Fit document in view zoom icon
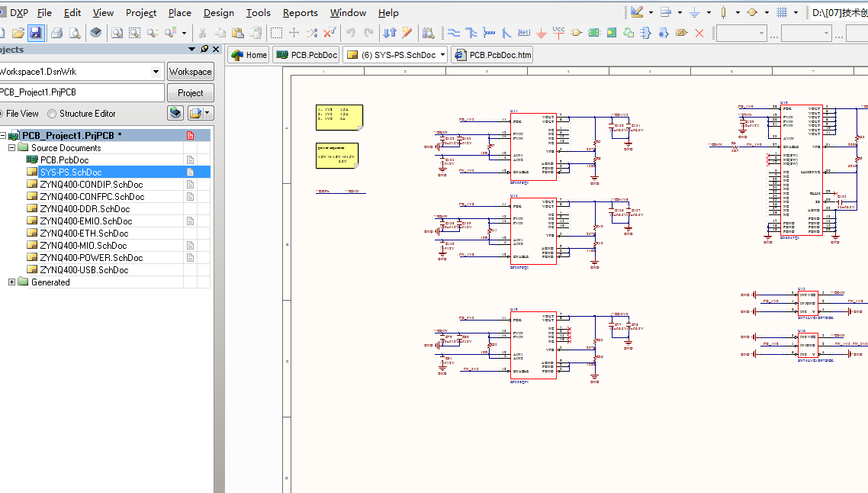Screen dimensions: 868x493 (x=117, y=34)
